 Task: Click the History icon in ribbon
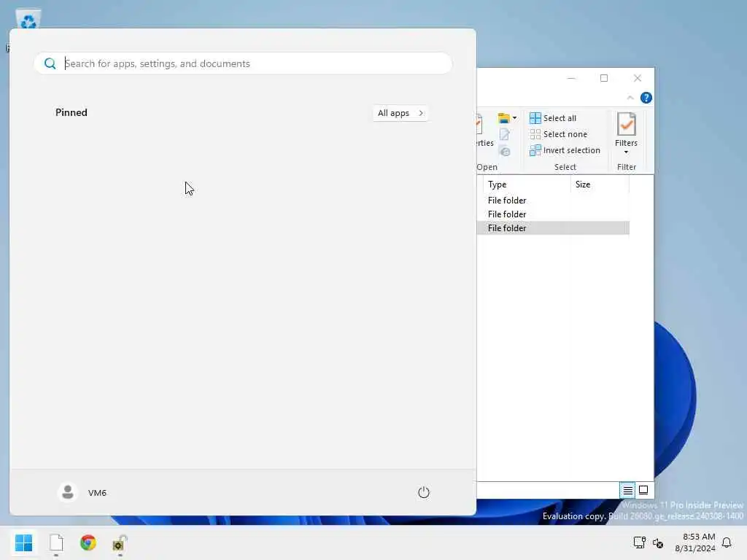click(x=505, y=152)
